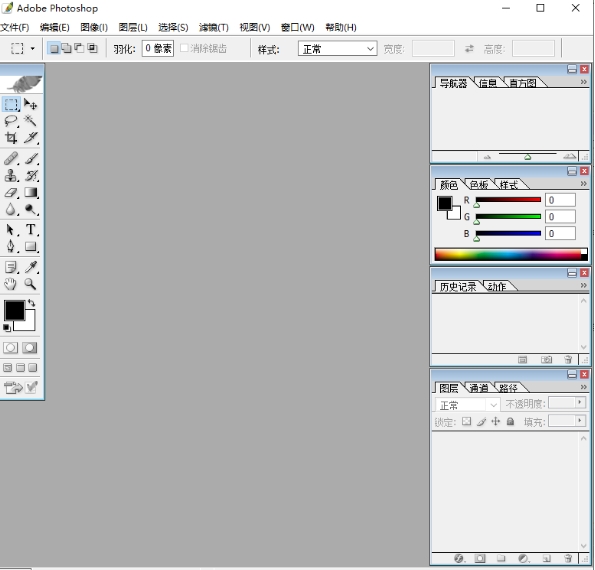Select the Eraser tool
The height and width of the screenshot is (570, 595).
click(x=11, y=192)
